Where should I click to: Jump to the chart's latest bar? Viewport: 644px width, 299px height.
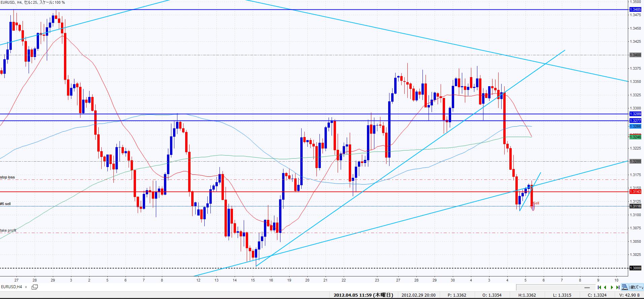[x=617, y=287]
